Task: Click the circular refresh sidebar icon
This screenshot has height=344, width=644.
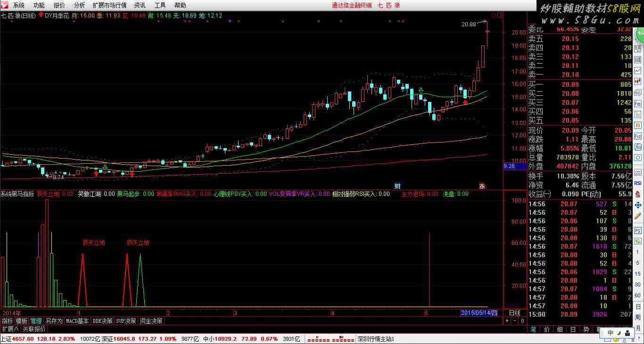Action: [638, 158]
